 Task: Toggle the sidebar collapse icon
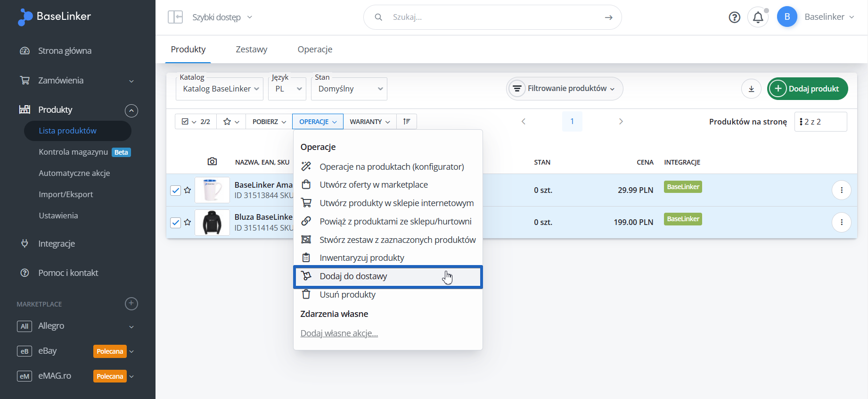[x=175, y=17]
